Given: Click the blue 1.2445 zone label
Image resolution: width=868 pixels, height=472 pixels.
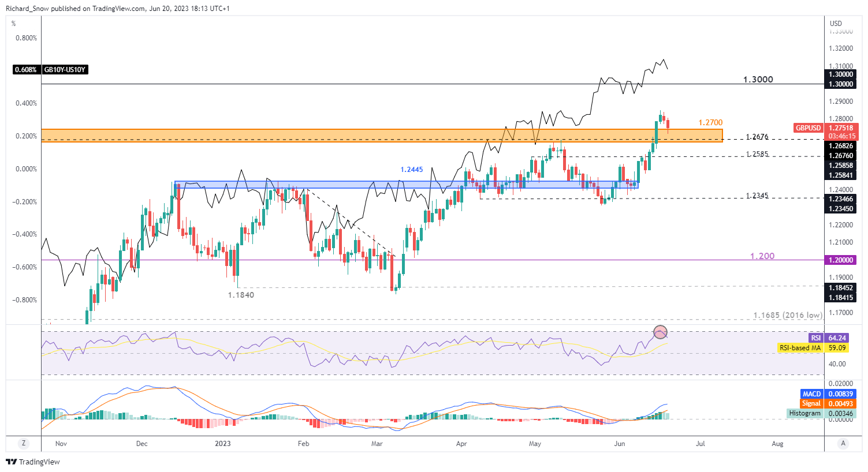Looking at the screenshot, I should coord(412,170).
